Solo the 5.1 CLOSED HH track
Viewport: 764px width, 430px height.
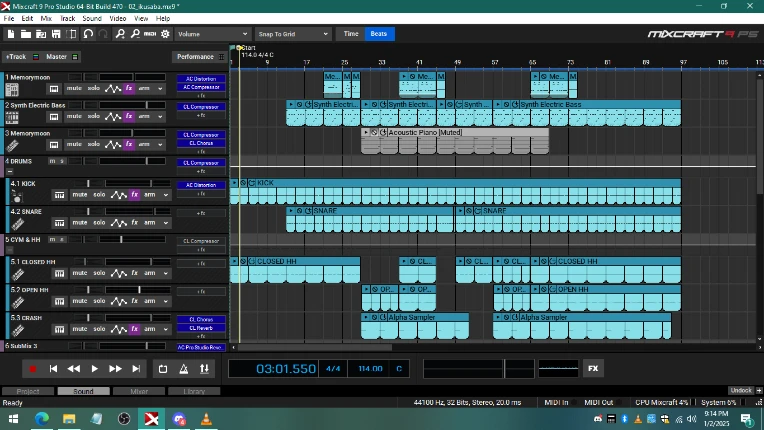coord(99,273)
